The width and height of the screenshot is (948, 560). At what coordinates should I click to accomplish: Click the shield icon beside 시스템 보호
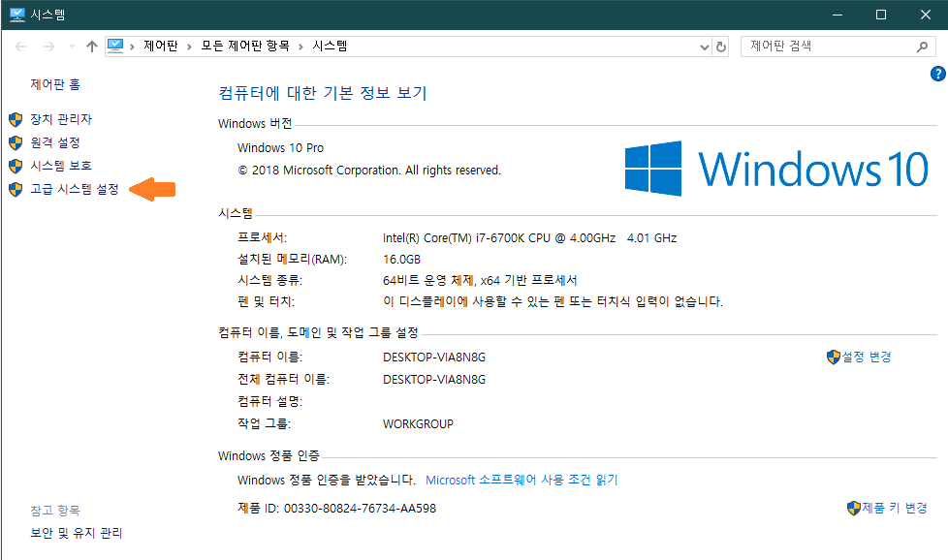click(x=16, y=166)
